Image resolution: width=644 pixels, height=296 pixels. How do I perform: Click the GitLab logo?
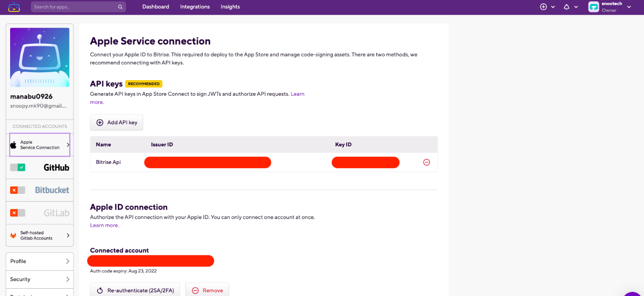pos(56,213)
